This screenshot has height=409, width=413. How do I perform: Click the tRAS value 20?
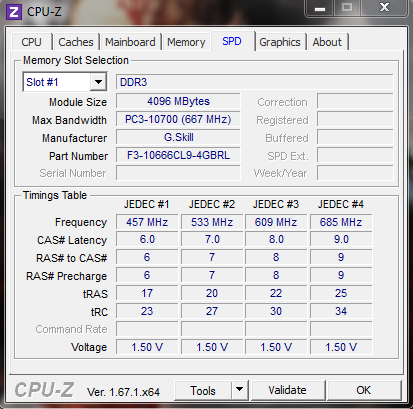coord(212,293)
